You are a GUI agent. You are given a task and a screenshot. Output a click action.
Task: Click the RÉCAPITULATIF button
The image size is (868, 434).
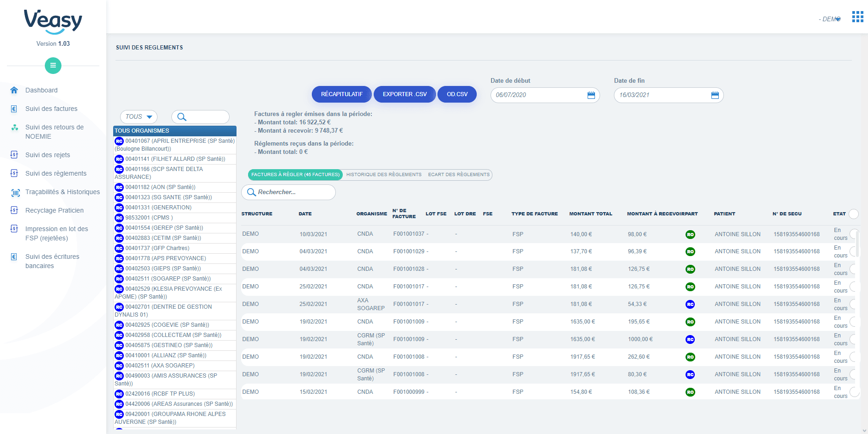coord(341,94)
